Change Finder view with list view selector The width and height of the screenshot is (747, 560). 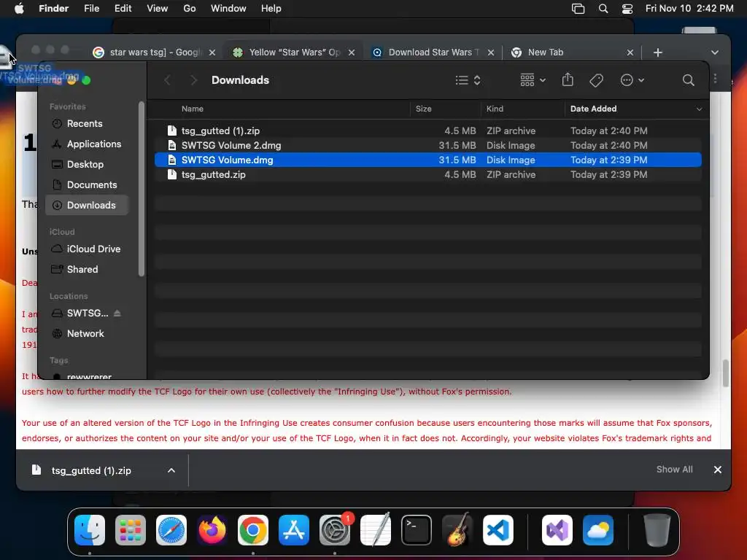point(468,80)
